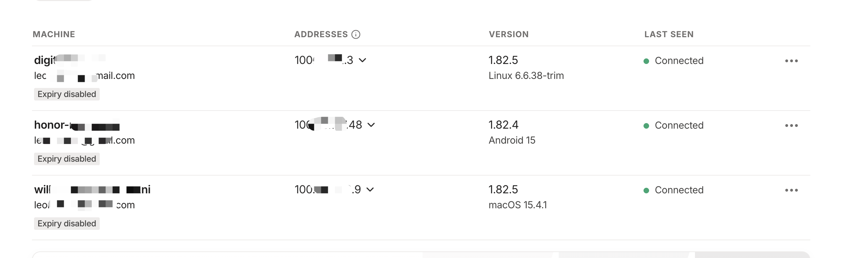Click the green status dot for Android machine

(646, 126)
